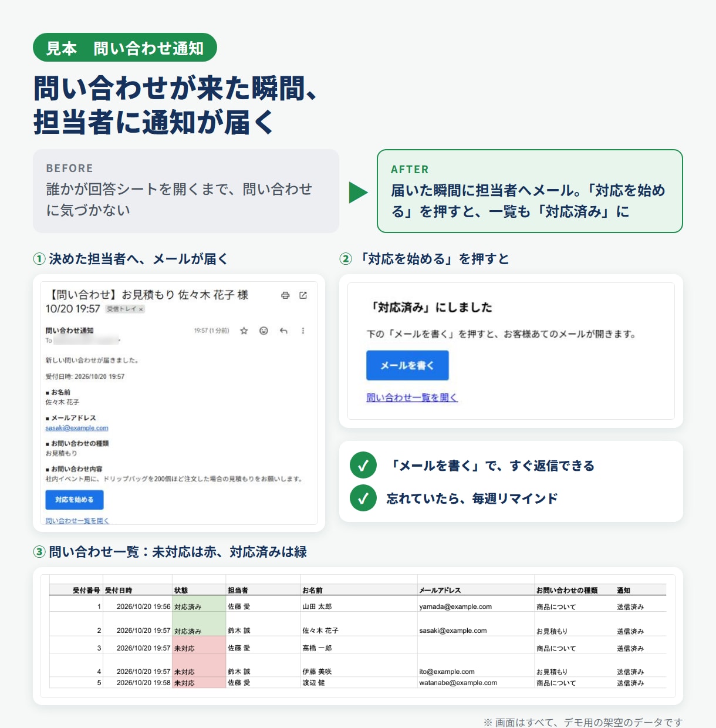Click the メールを書く button
This screenshot has height=728, width=716.
tap(407, 365)
